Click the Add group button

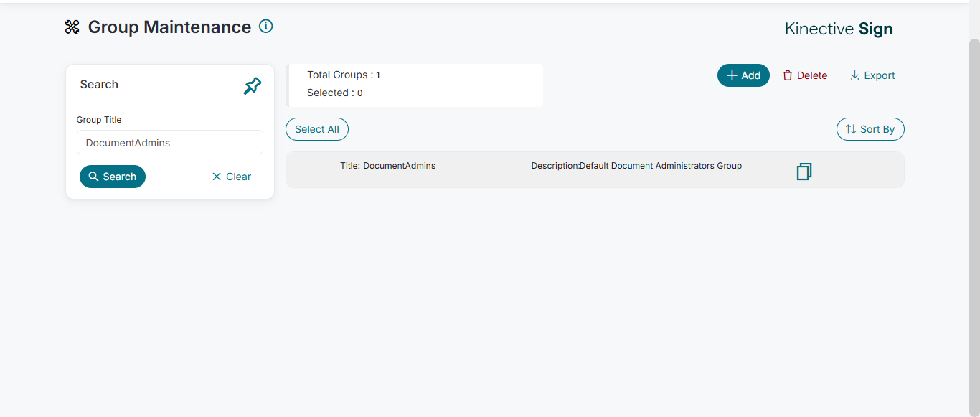point(743,75)
